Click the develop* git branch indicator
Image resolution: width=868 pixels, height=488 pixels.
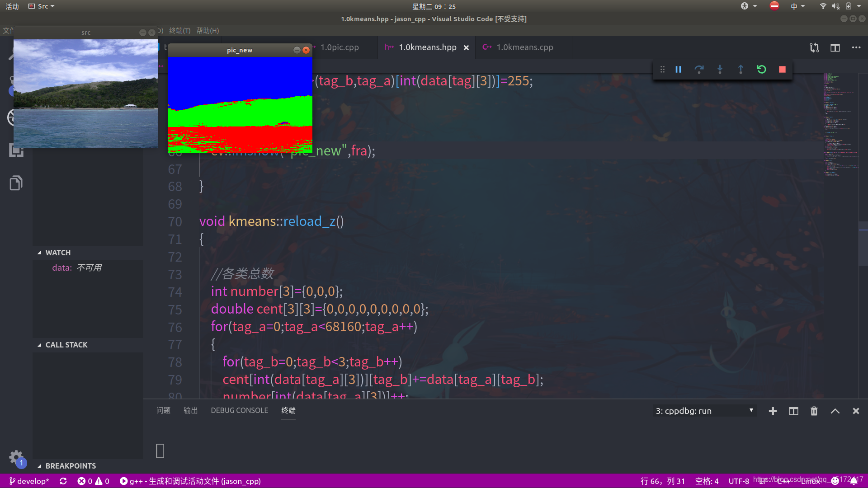(x=29, y=481)
